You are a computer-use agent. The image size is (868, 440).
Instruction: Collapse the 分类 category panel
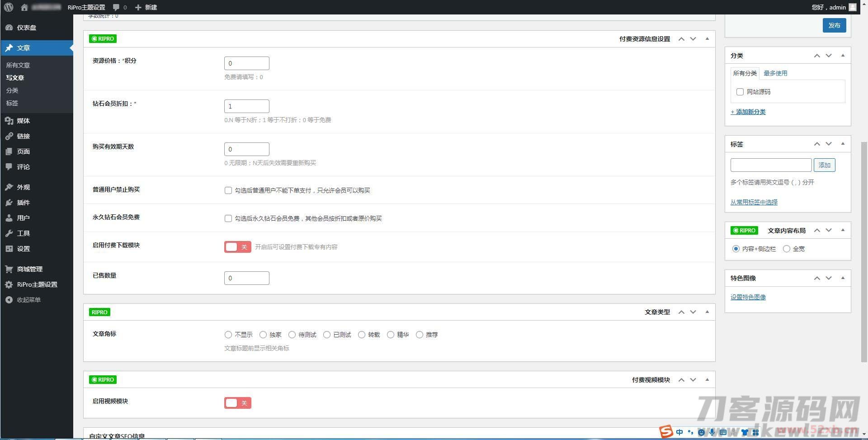point(843,56)
